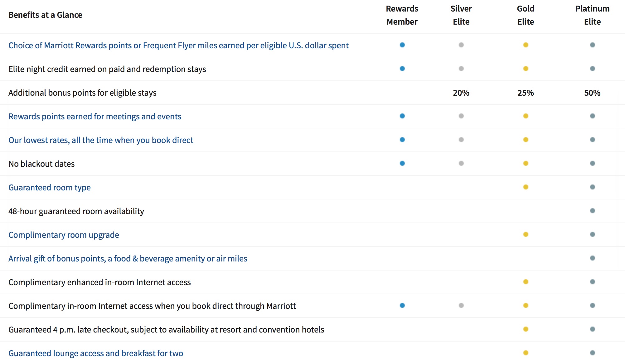
Task: Select the Platinum Elite column header
Action: click(x=592, y=15)
